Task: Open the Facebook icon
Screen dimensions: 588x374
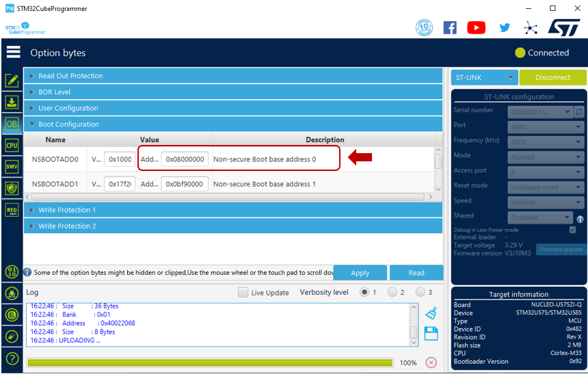Action: [x=450, y=28]
